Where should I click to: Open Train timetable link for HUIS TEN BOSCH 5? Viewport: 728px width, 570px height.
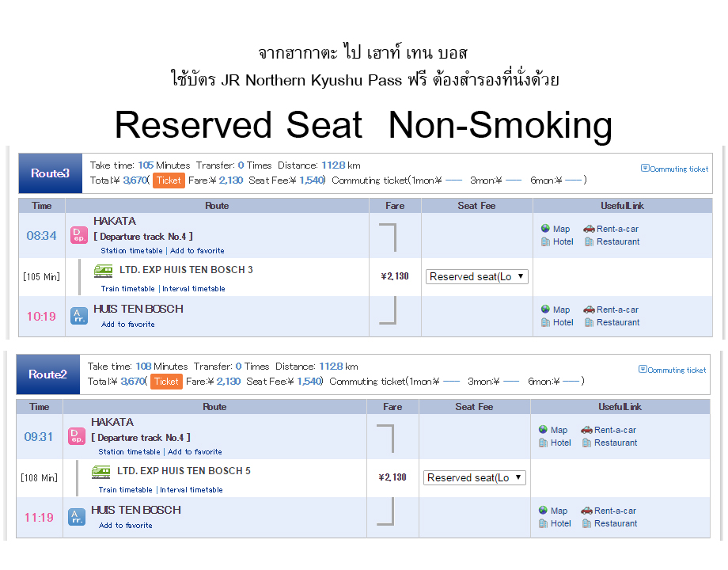click(x=126, y=490)
